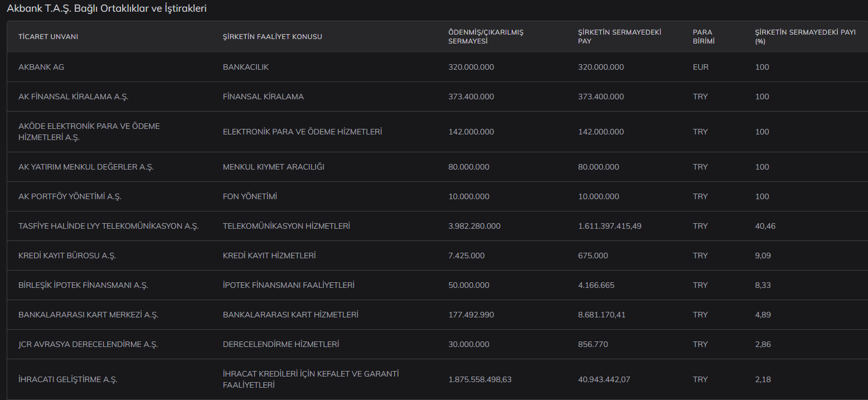Screen dimensions: 868x400
Task: Click the percentage 100 in the AKBANK AG row
Action: click(762, 67)
